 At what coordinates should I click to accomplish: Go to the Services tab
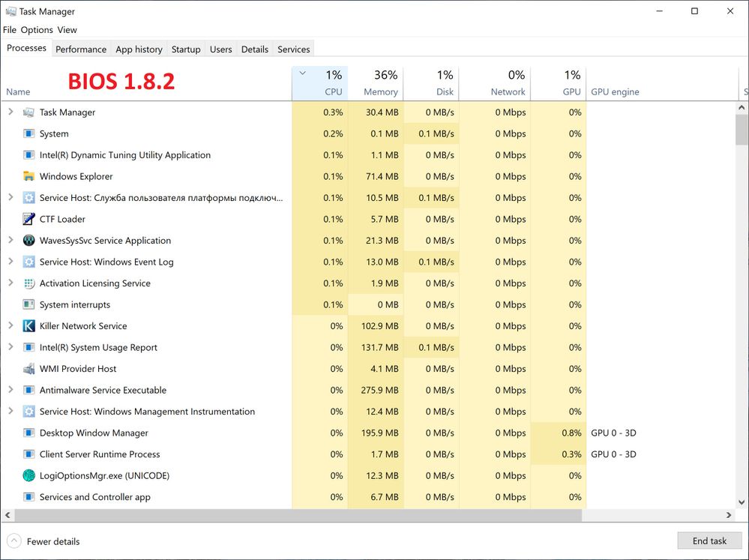click(x=294, y=49)
